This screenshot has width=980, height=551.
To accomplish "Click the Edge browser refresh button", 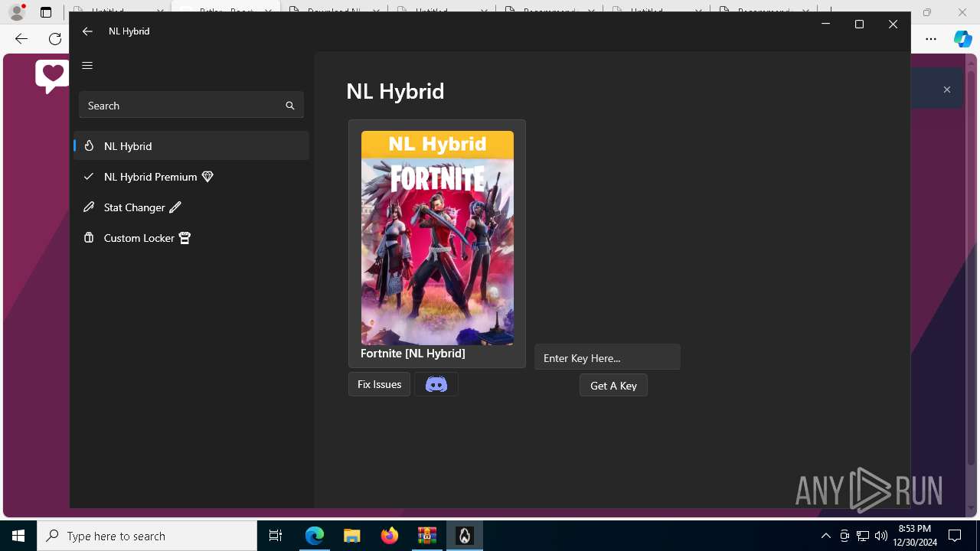I will pos(55,38).
